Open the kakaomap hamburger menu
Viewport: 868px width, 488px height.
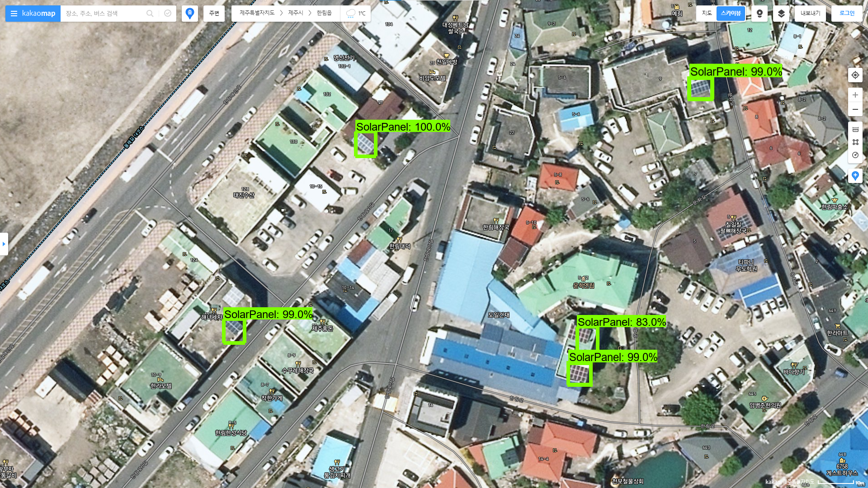coord(14,14)
